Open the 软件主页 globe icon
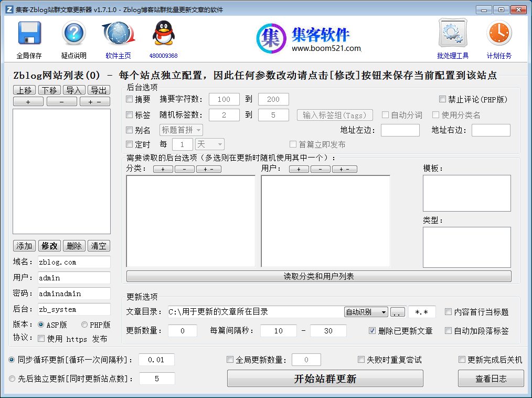 click(119, 33)
